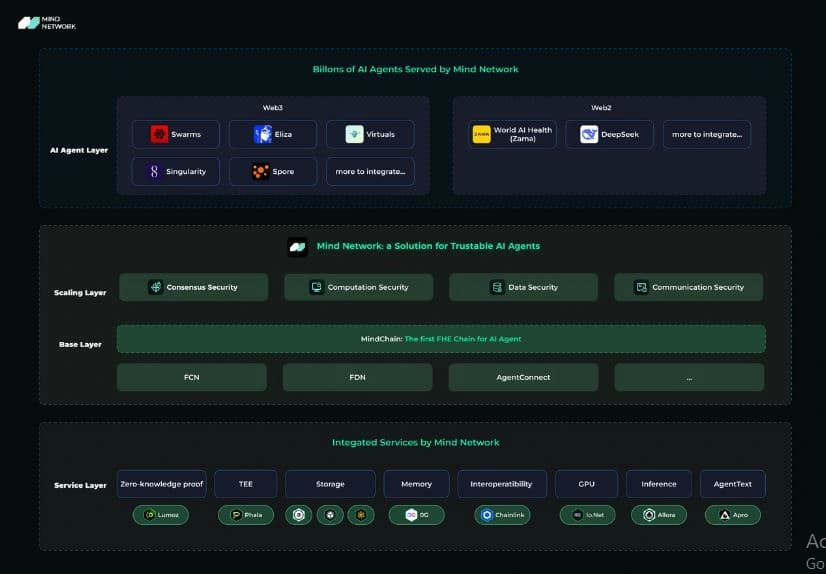Click the MindChain FHE Chain bar
The image size is (826, 574).
pos(441,339)
